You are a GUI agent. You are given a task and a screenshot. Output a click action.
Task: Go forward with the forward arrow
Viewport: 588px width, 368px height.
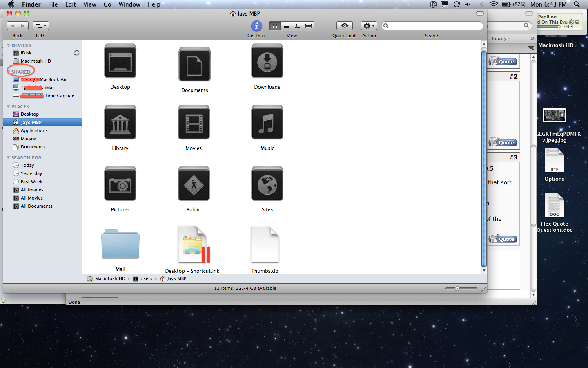pyautogui.click(x=23, y=26)
